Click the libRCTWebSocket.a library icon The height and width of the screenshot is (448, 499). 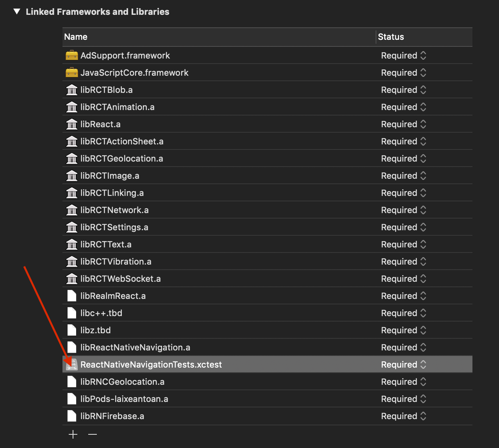click(72, 279)
